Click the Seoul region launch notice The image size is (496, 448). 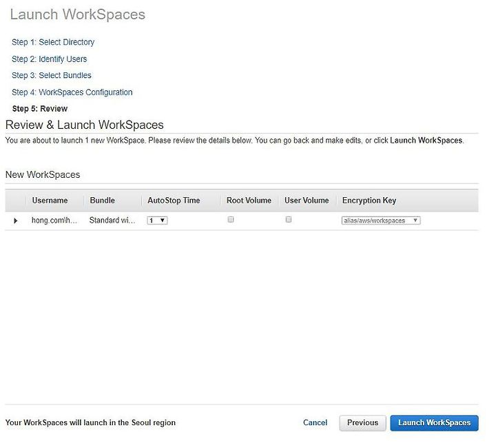[x=90, y=422]
